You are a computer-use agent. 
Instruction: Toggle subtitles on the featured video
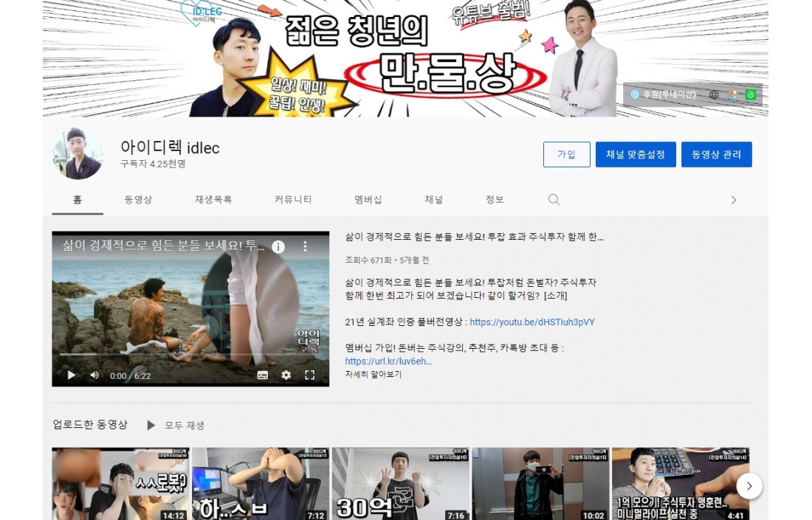[x=263, y=375]
